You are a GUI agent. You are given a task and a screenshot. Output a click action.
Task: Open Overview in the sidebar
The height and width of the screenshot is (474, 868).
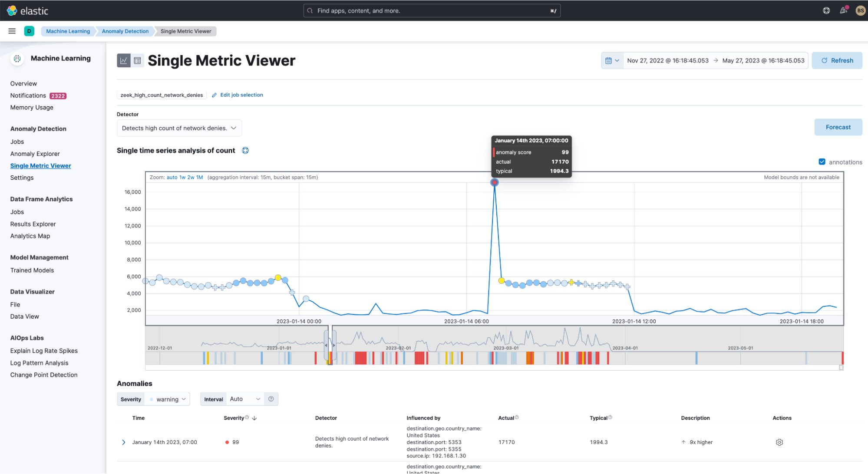click(23, 83)
